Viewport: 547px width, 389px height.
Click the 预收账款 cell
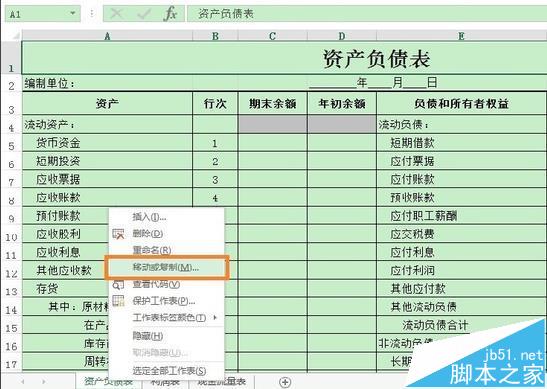pos(462,197)
